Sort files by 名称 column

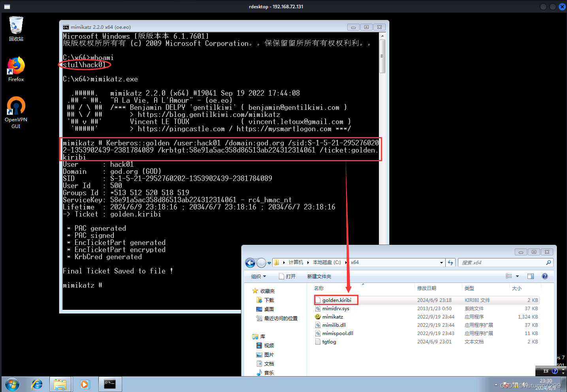pos(319,288)
